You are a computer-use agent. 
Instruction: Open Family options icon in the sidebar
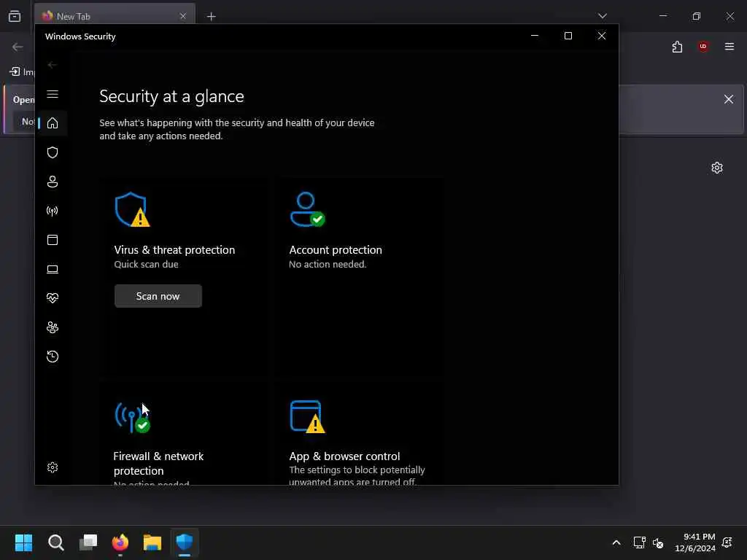[x=53, y=327]
